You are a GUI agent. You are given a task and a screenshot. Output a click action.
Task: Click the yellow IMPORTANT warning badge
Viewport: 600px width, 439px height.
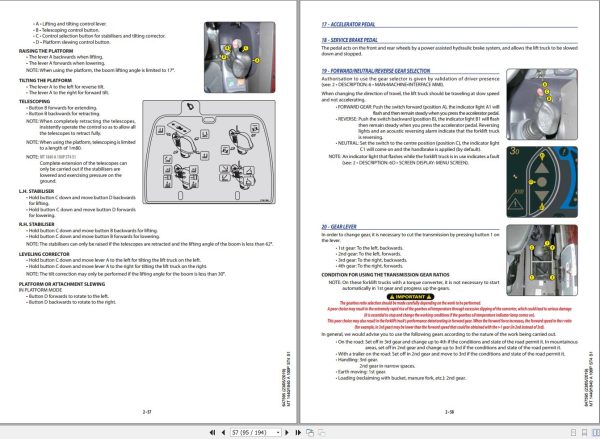[410, 297]
